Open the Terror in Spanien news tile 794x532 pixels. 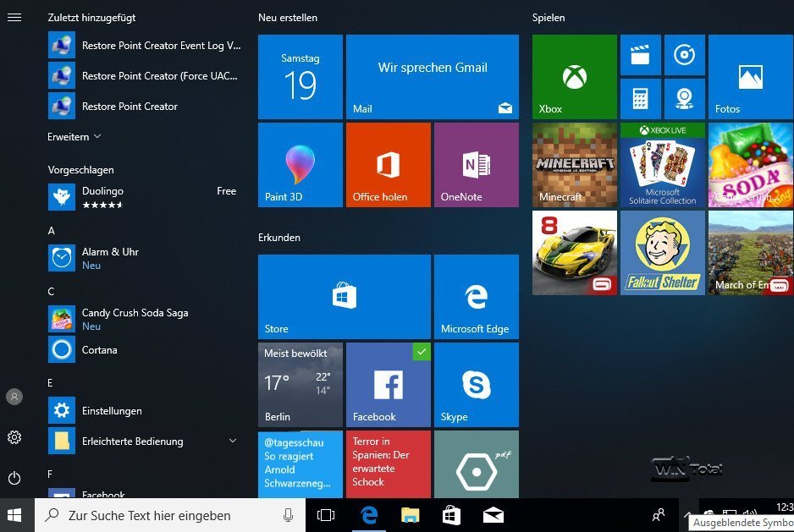[389, 464]
